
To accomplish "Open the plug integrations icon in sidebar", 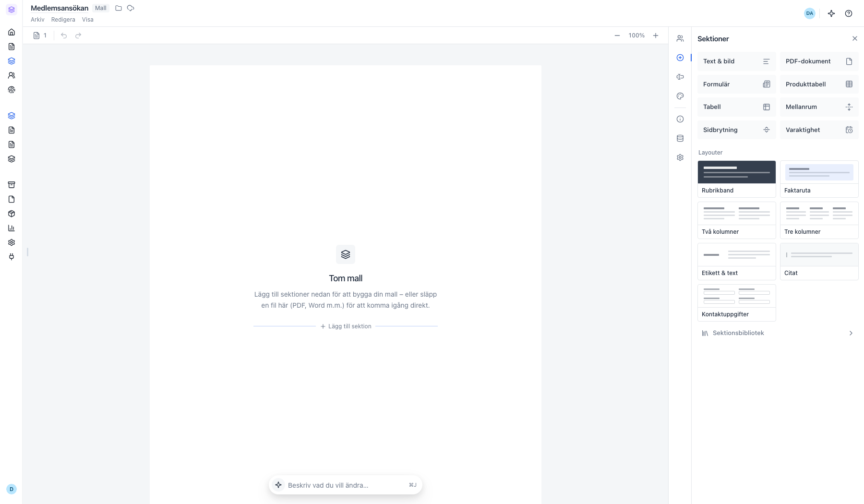I will (x=12, y=257).
